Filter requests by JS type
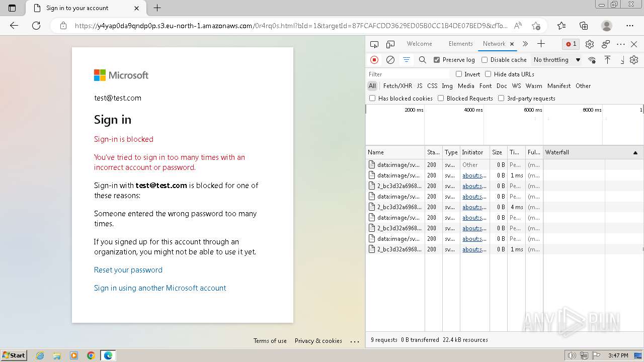Screen dimensions: 644x362 point(420,86)
